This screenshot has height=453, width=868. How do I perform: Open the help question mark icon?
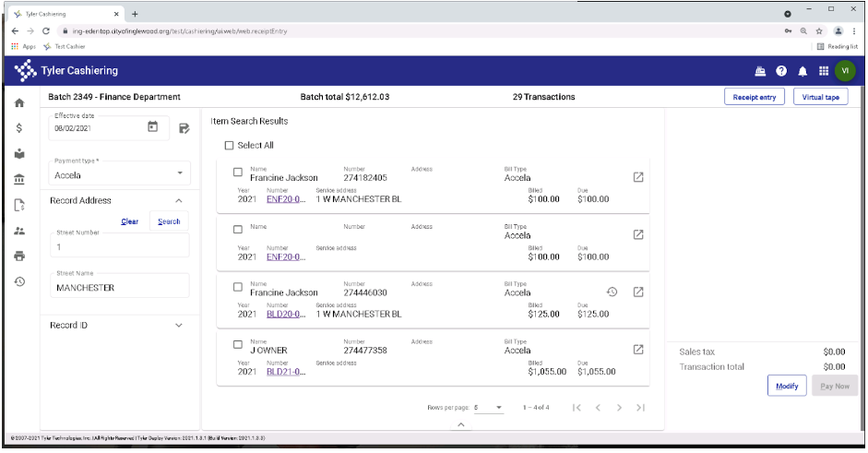click(781, 71)
